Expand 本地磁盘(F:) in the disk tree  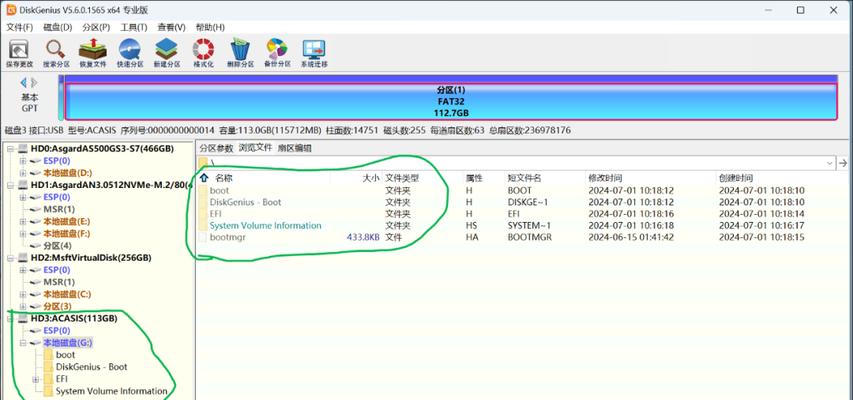[x=23, y=233]
